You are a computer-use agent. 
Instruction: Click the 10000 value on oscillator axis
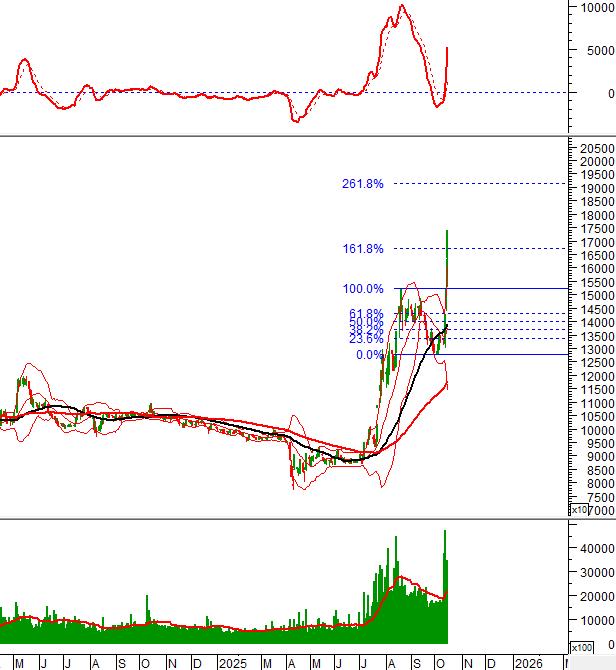coord(596,8)
